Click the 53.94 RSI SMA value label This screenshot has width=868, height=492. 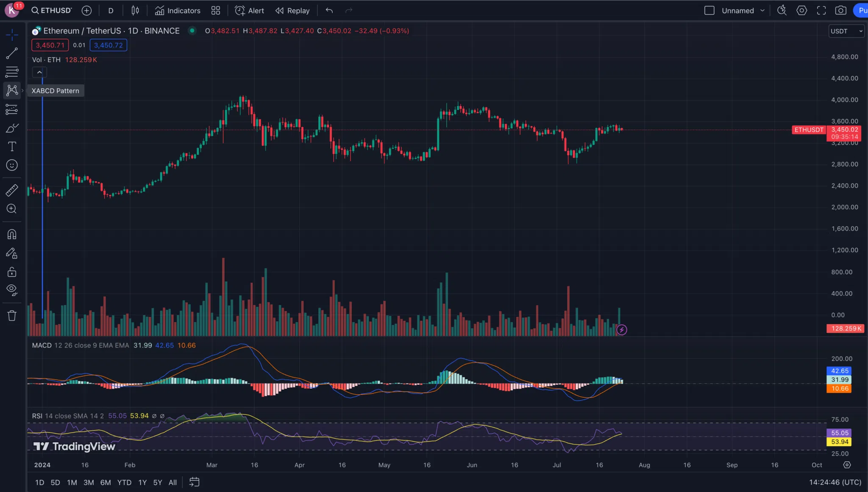click(840, 442)
